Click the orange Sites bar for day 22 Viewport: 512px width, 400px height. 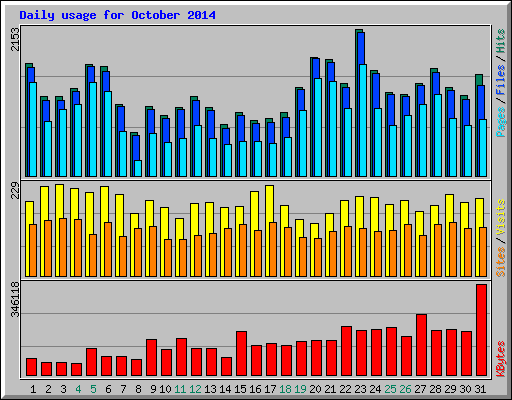tap(348, 251)
